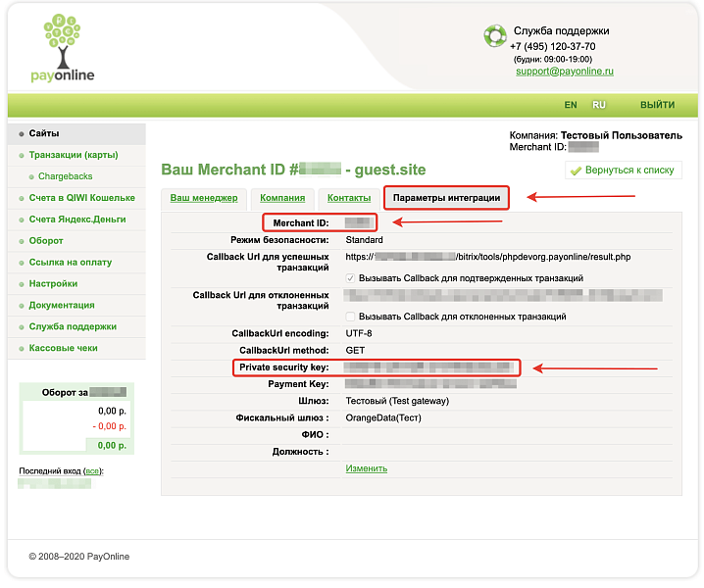Enable callback for declined transactions checkbox
The width and height of the screenshot is (704, 588).
(350, 317)
